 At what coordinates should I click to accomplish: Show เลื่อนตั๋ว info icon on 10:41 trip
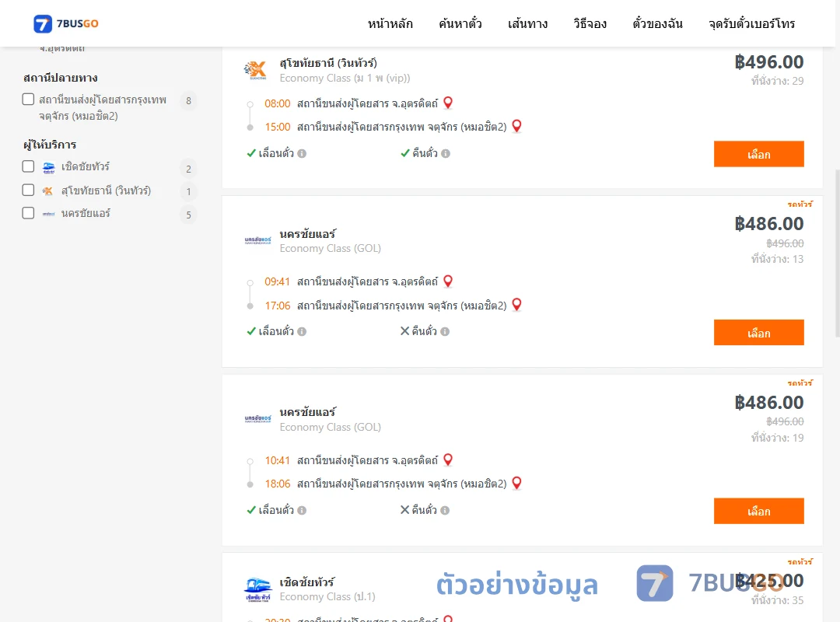302,511
